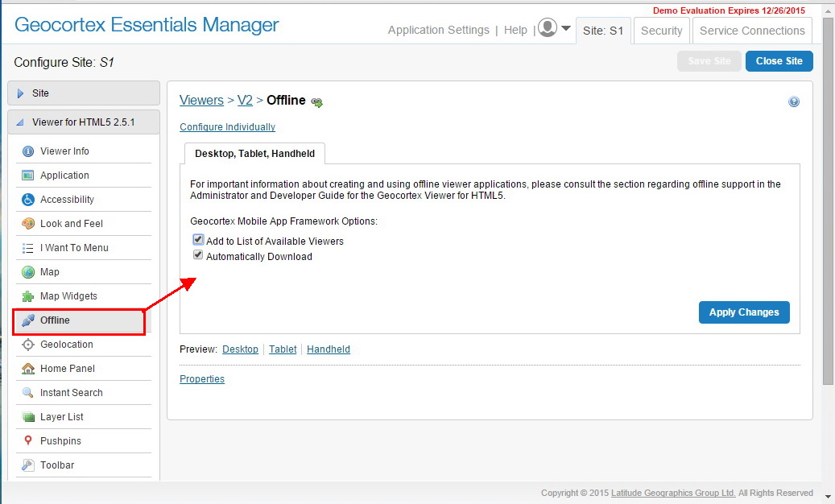The width and height of the screenshot is (835, 504).
Task: Preview the Desktop viewer
Action: pyautogui.click(x=240, y=349)
